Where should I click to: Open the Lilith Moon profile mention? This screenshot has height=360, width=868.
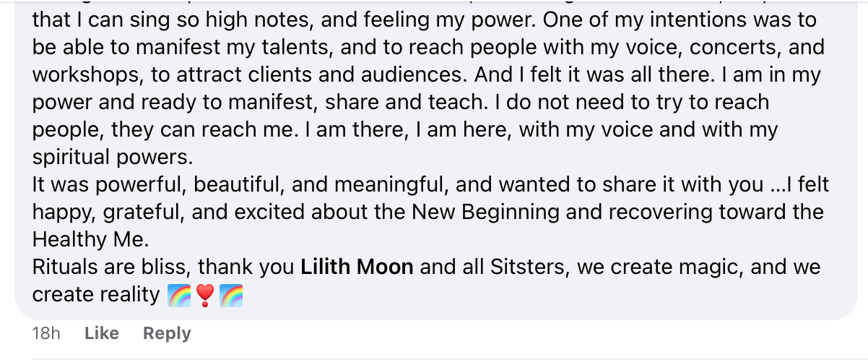[357, 267]
